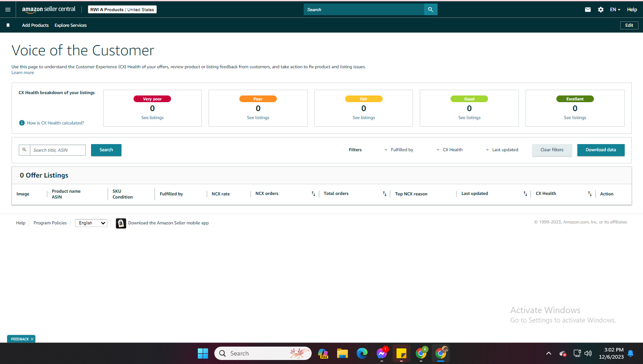This screenshot has height=364, width=643.
Task: Click the Feedback tab label
Action: [20, 339]
